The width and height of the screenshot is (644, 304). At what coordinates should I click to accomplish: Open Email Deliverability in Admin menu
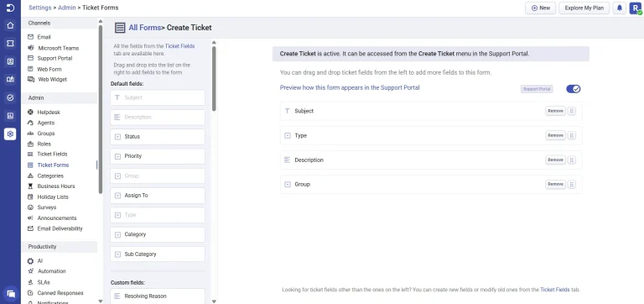click(x=60, y=228)
